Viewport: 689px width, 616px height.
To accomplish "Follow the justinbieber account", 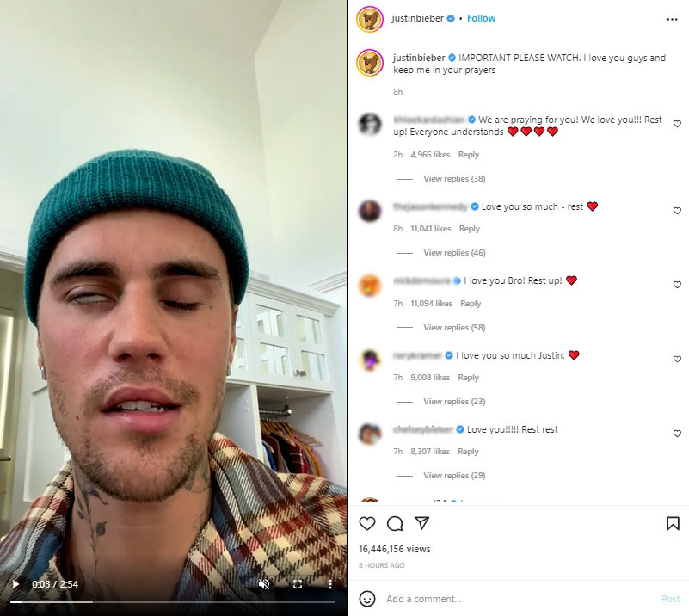I will [481, 18].
